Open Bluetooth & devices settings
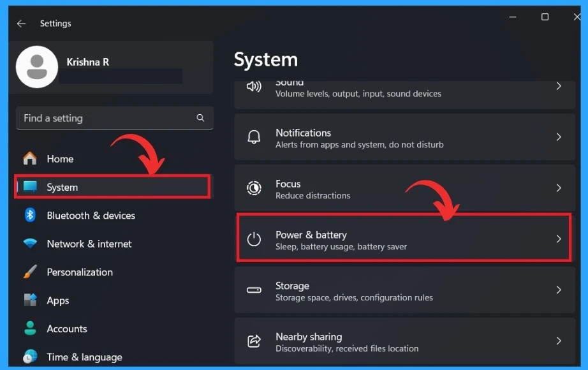This screenshot has width=588, height=370. (114, 216)
